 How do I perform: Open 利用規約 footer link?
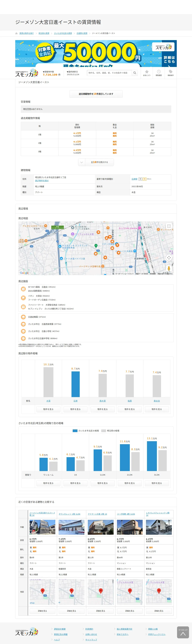[x=89, y=629]
